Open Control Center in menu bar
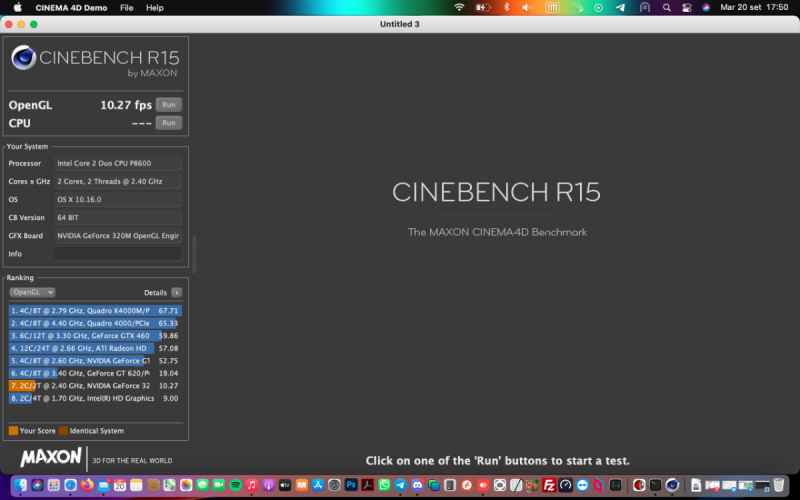This screenshot has width=800, height=500. 687,8
